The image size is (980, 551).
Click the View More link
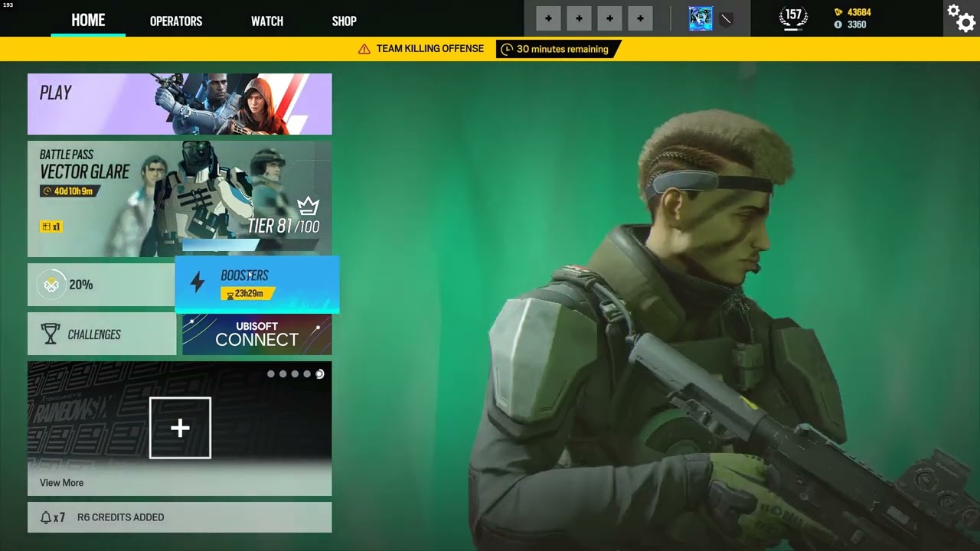tap(61, 483)
